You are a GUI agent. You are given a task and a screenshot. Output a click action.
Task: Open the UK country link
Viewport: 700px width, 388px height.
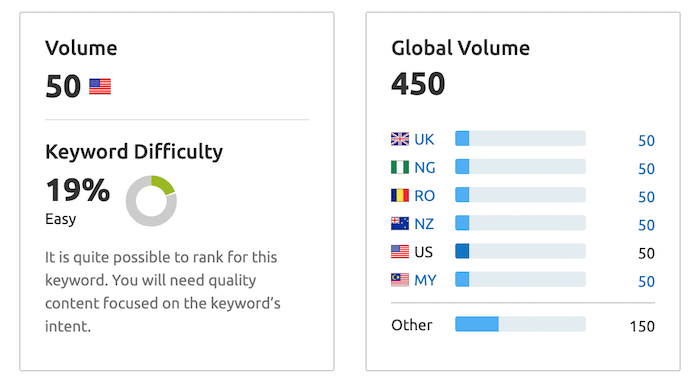click(424, 140)
